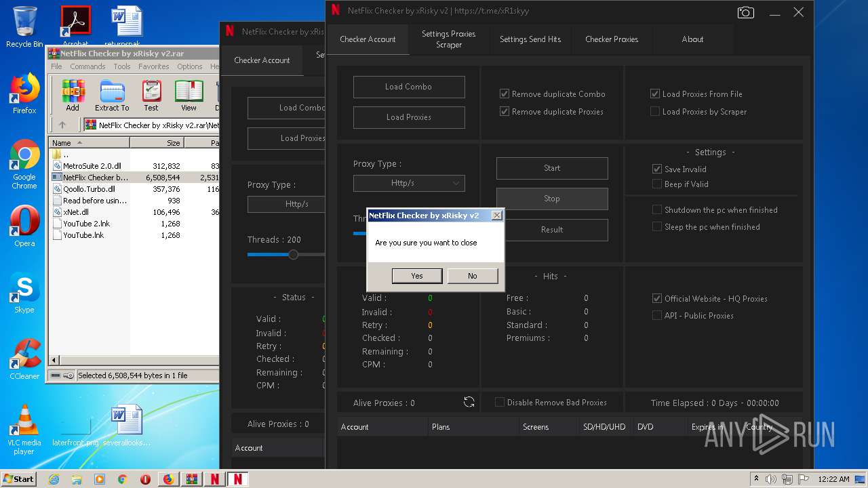This screenshot has height=488, width=868.
Task: Sort WinRAR list by Size column
Action: coord(157,143)
